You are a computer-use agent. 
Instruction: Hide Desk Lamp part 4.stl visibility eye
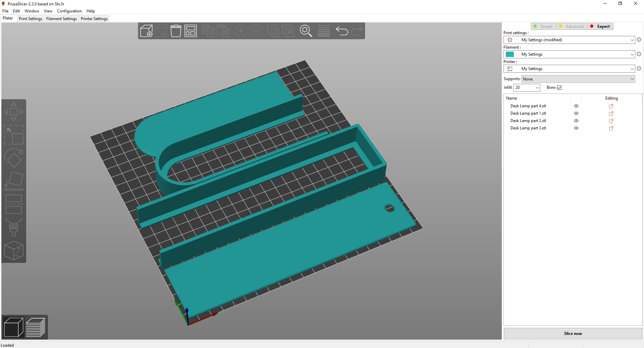pos(576,106)
